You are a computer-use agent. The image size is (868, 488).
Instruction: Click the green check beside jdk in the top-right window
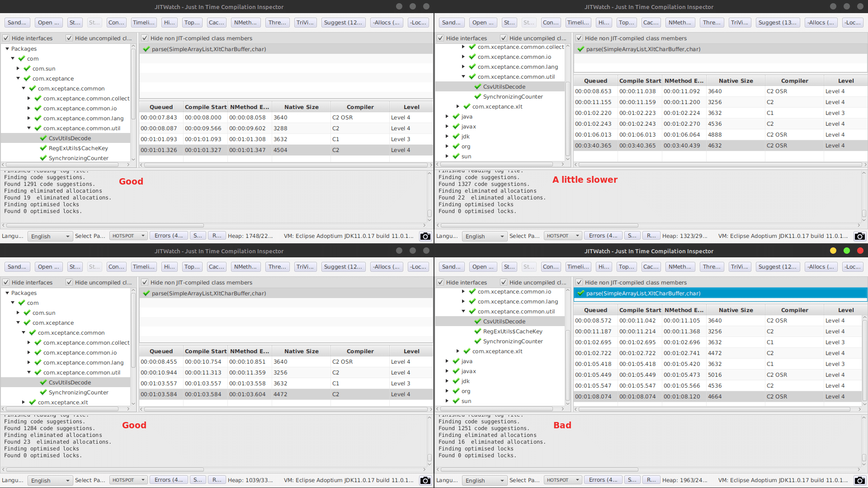pyautogui.click(x=456, y=137)
